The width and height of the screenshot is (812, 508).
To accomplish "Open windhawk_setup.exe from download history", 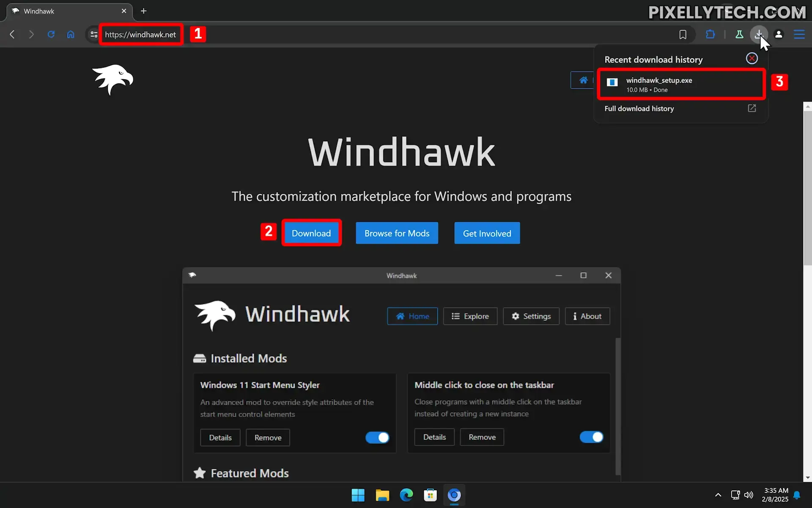I will 681,84.
